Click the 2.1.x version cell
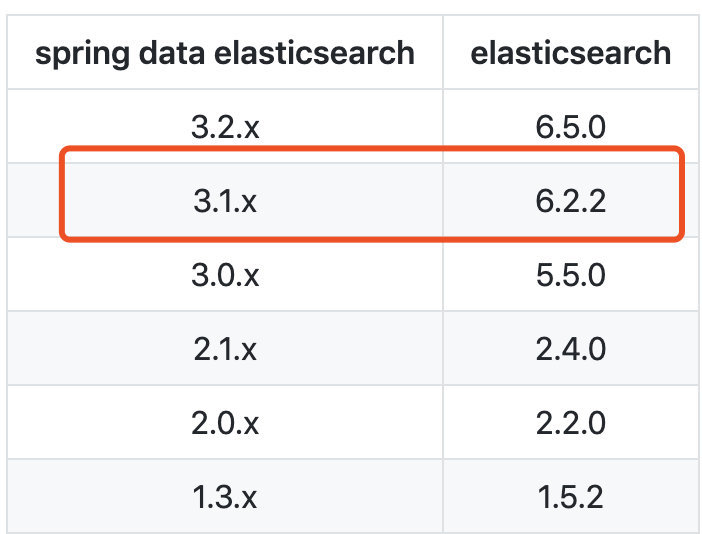Screen dimensions: 702x534 pyautogui.click(x=225, y=349)
